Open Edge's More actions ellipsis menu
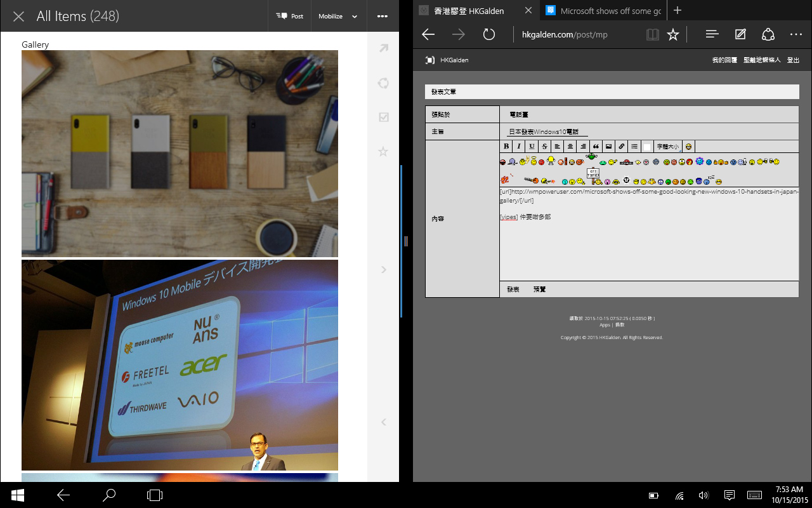Viewport: 812px width, 508px height. (796, 34)
